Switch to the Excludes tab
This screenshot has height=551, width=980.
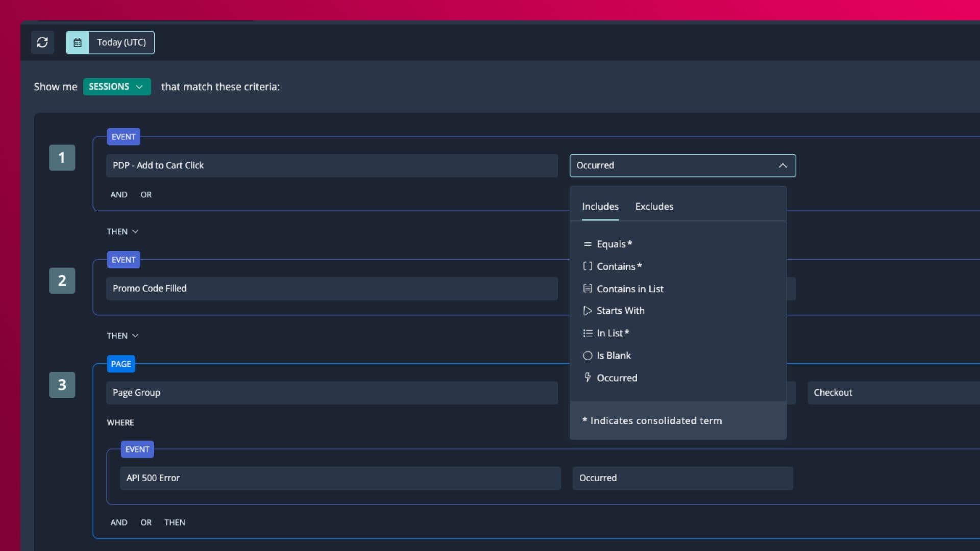[x=654, y=207]
